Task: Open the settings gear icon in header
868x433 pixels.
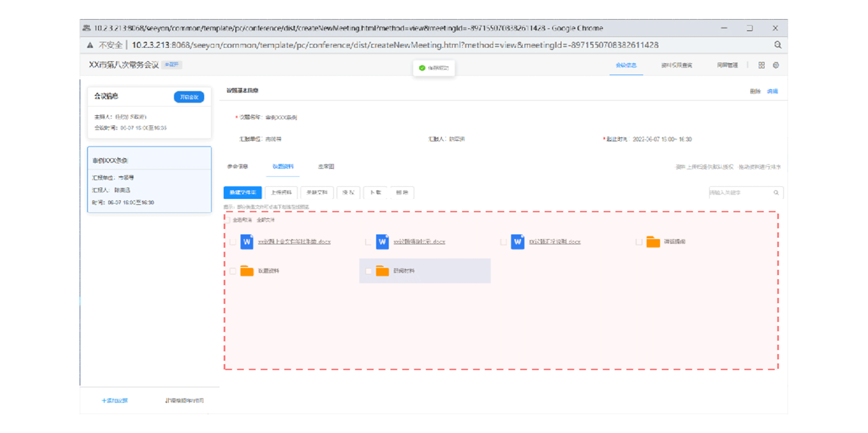Action: pyautogui.click(x=776, y=65)
